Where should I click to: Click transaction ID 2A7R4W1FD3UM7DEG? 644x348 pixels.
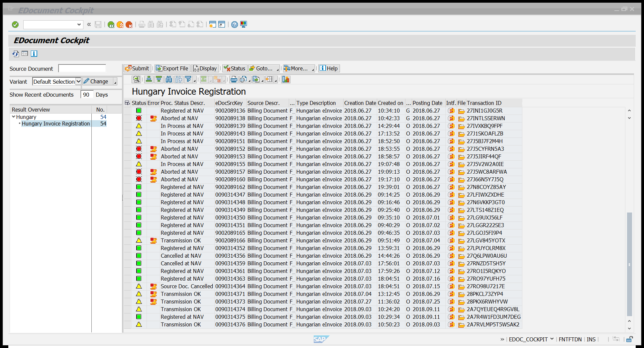(494, 317)
